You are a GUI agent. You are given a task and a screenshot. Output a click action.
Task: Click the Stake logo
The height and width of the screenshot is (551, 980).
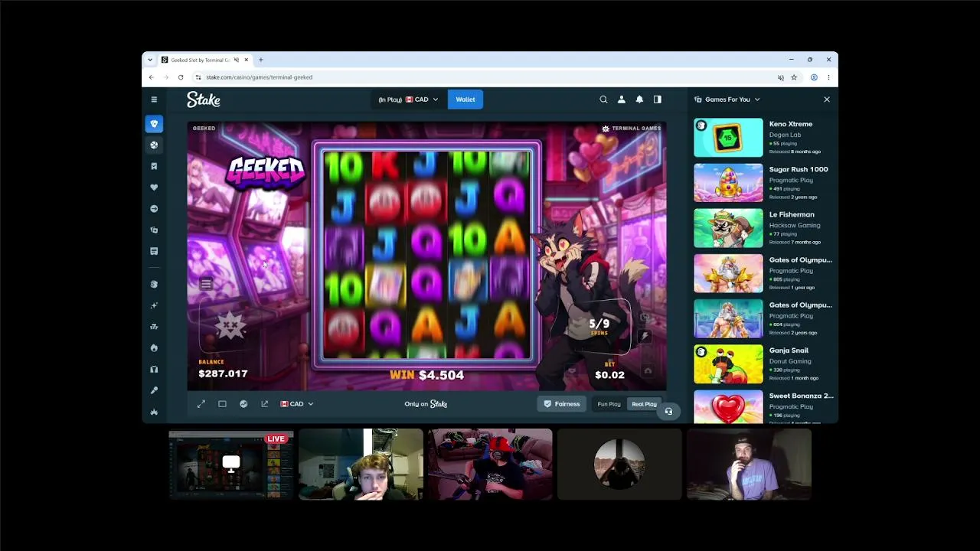(204, 99)
